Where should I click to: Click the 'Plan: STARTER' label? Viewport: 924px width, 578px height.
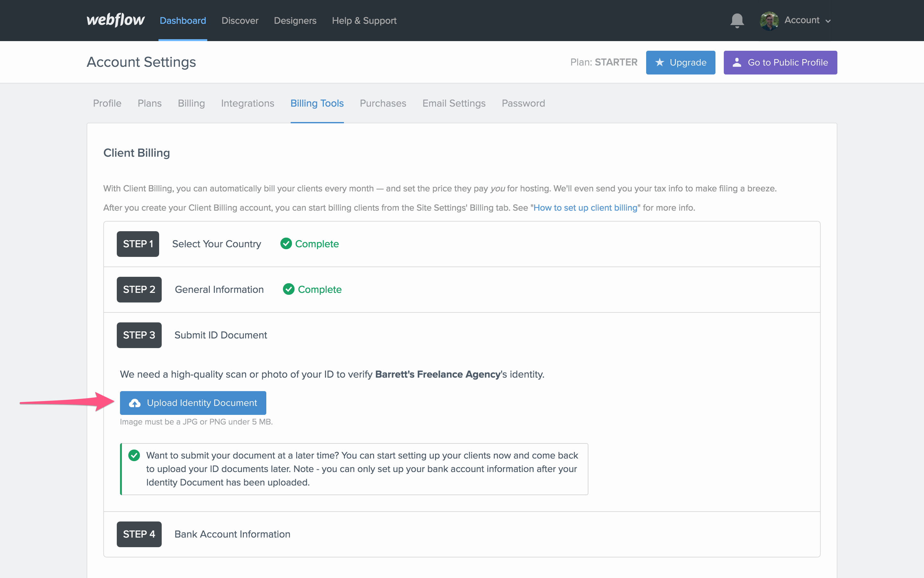point(604,62)
